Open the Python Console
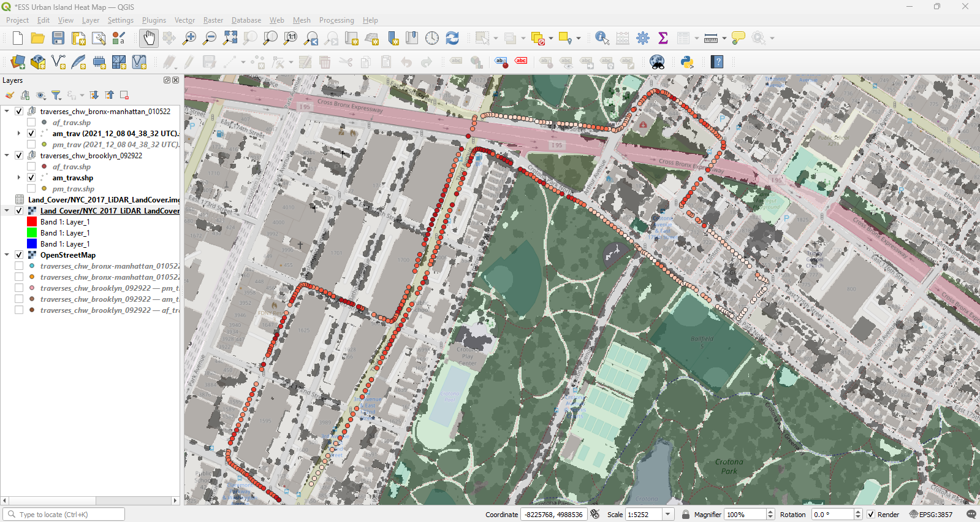This screenshot has width=980, height=522. click(x=687, y=62)
